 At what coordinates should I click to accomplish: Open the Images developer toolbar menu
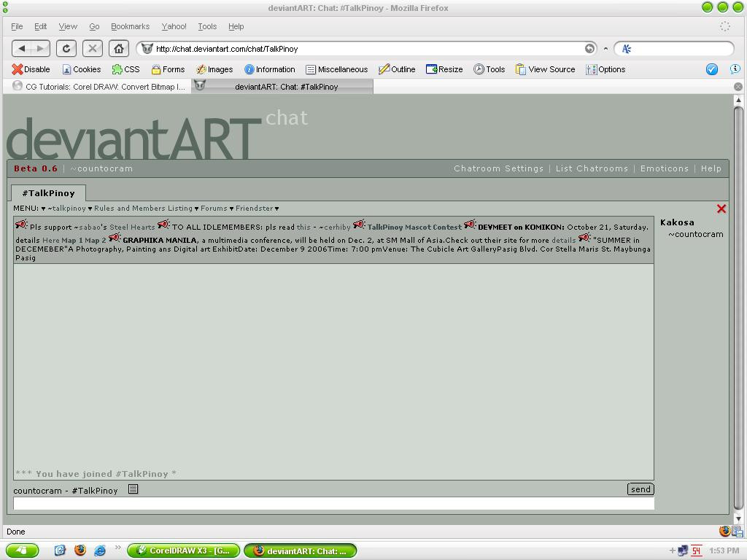(214, 69)
